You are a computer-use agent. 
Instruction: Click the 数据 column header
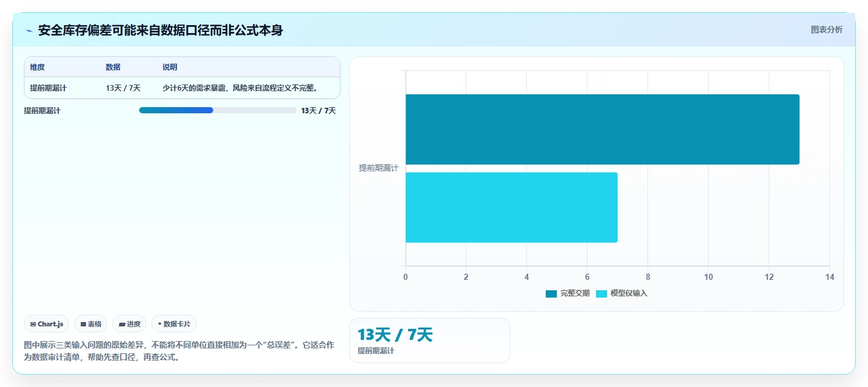pyautogui.click(x=113, y=67)
